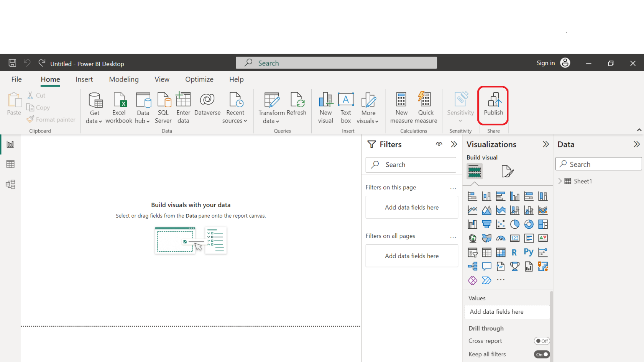Viewport: 644px width, 362px height.
Task: Click the Publish button in ribbon
Action: pos(493,105)
